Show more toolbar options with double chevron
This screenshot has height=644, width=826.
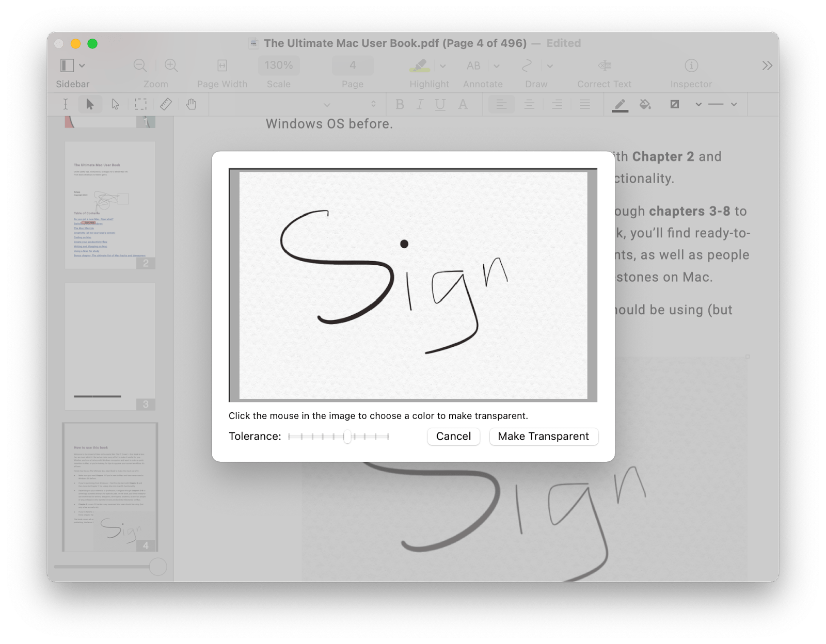click(766, 66)
